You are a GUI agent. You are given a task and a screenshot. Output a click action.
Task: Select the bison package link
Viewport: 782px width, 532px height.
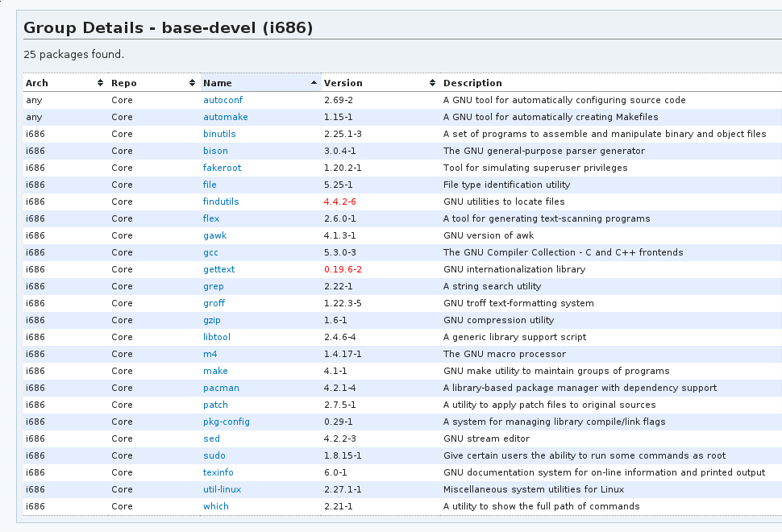click(215, 151)
